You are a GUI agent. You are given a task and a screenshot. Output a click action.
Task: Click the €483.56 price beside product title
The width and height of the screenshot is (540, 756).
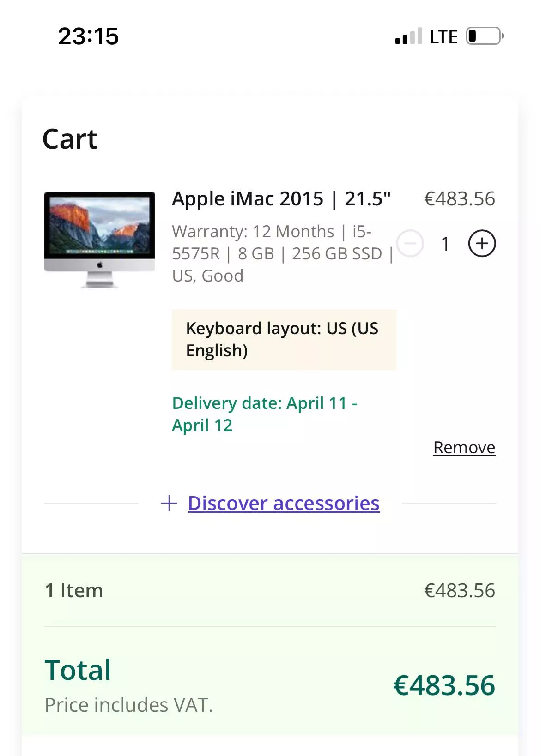click(x=459, y=199)
